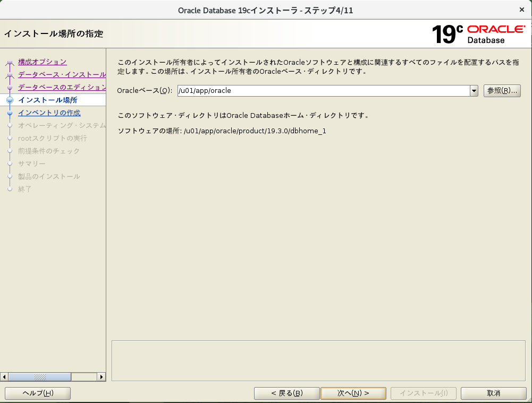This screenshot has width=532, height=403.
Task: Click the ヘルプ(H) button
Action: [x=38, y=393]
